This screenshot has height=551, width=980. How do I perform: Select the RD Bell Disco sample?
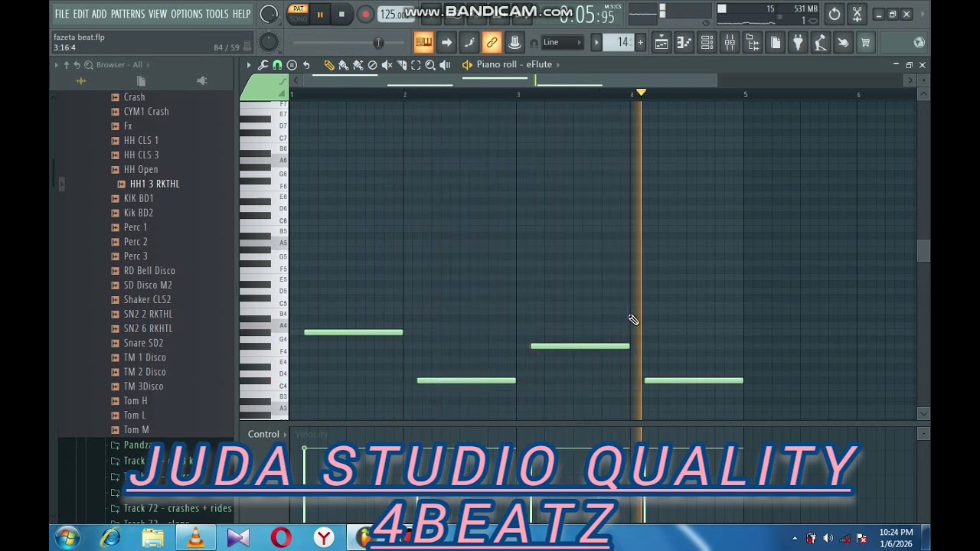(x=149, y=271)
